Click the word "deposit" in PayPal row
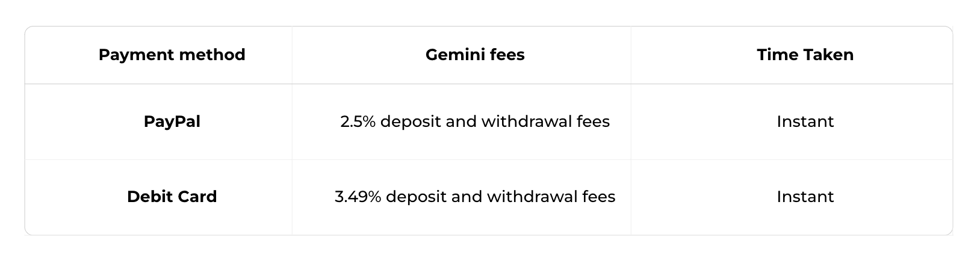The height and width of the screenshot is (267, 980). pyautogui.click(x=410, y=121)
